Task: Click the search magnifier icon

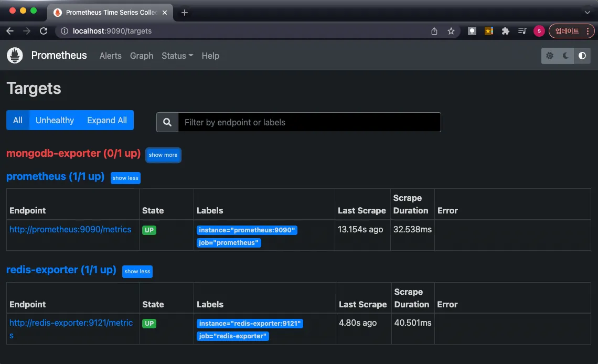Action: [167, 122]
